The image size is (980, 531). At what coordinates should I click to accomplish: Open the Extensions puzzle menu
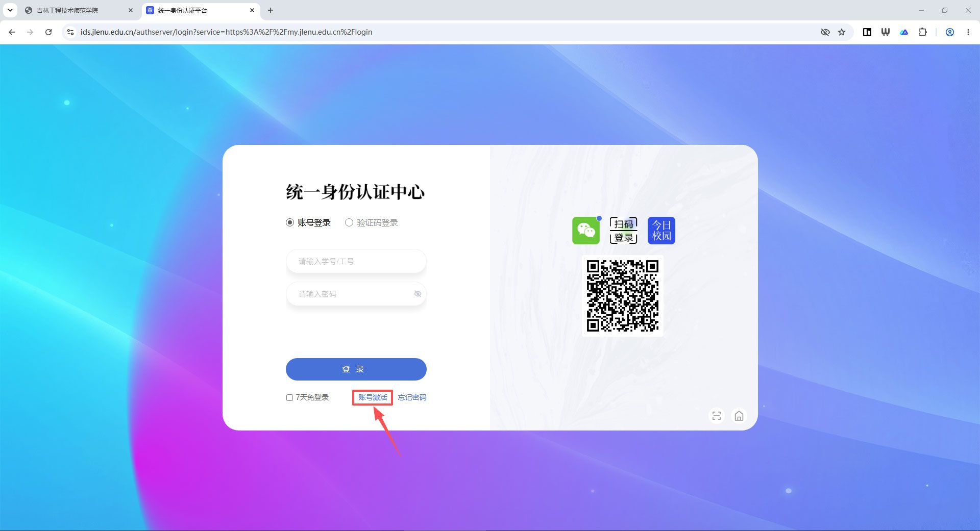(x=922, y=32)
